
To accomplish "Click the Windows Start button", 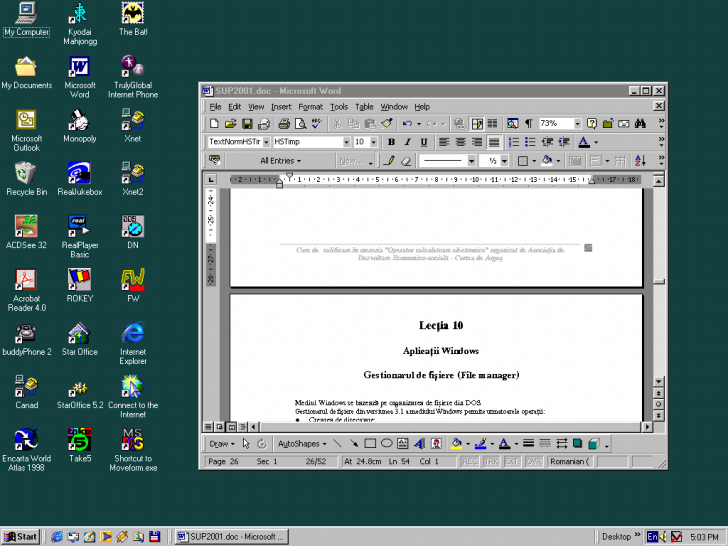I will pyautogui.click(x=20, y=537).
